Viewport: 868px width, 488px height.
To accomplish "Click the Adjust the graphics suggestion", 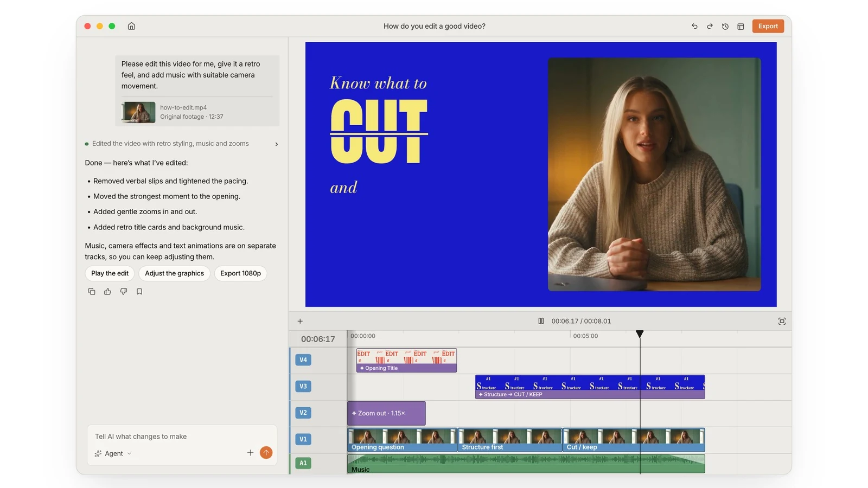I will click(x=174, y=273).
